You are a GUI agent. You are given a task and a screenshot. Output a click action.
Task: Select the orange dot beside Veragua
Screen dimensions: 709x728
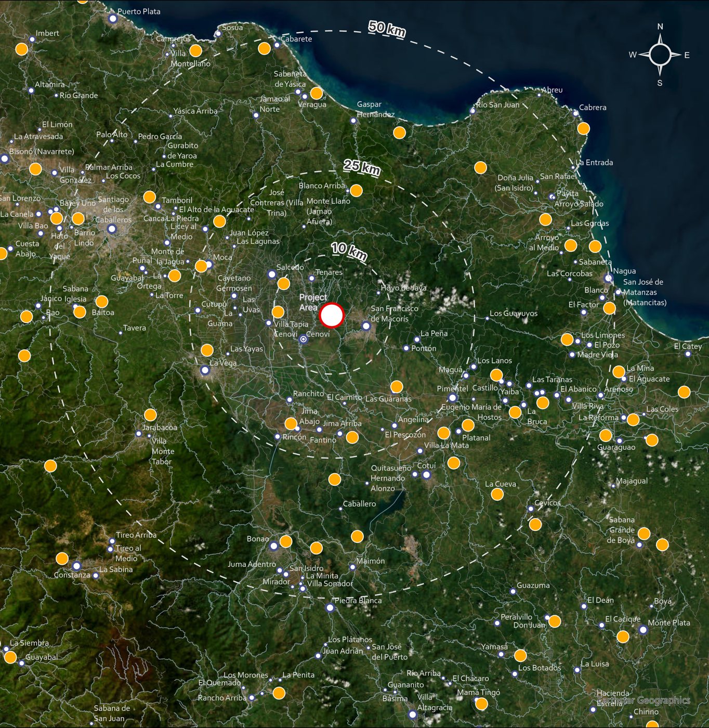click(317, 94)
